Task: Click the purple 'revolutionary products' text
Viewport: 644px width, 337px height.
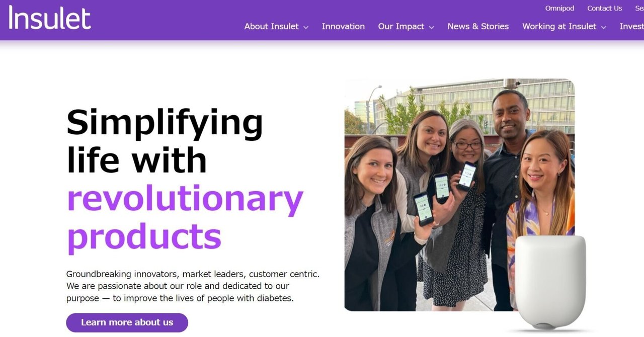Action: 185,217
